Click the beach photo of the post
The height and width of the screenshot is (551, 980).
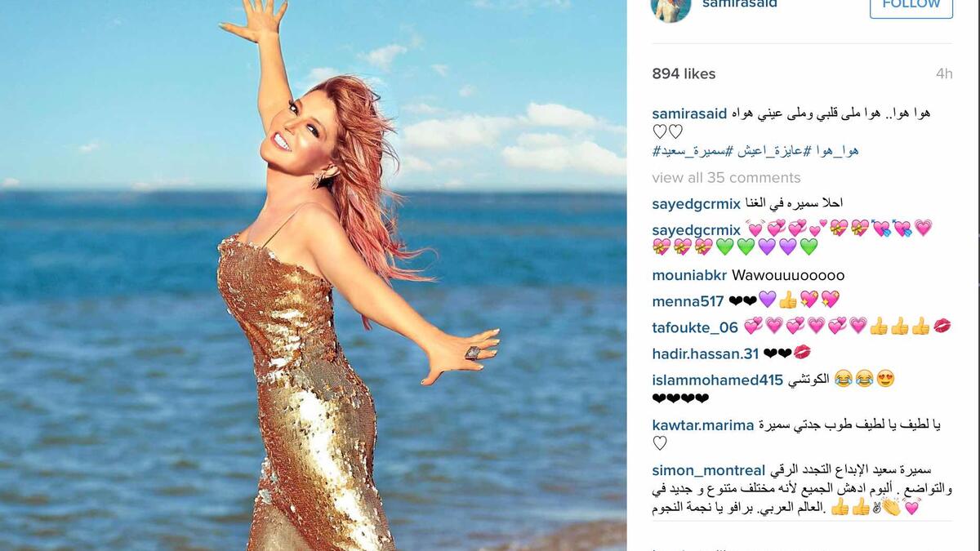click(x=313, y=275)
